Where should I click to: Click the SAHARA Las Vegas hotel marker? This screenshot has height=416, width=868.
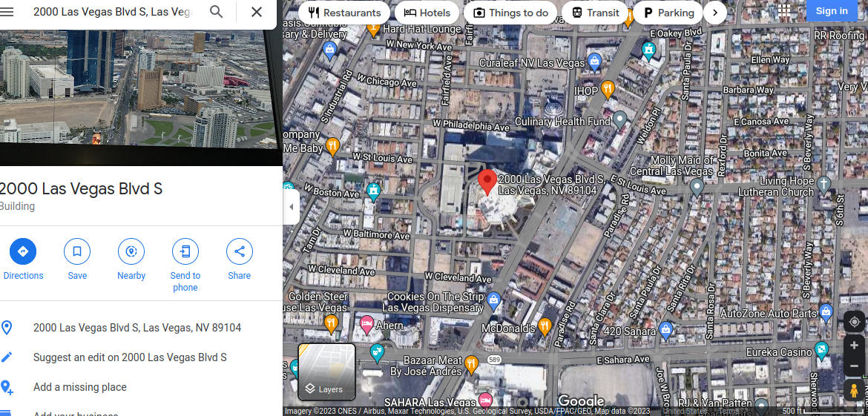click(485, 400)
